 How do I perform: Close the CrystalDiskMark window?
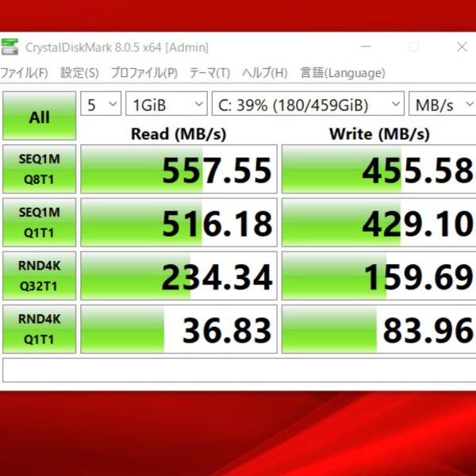point(462,47)
